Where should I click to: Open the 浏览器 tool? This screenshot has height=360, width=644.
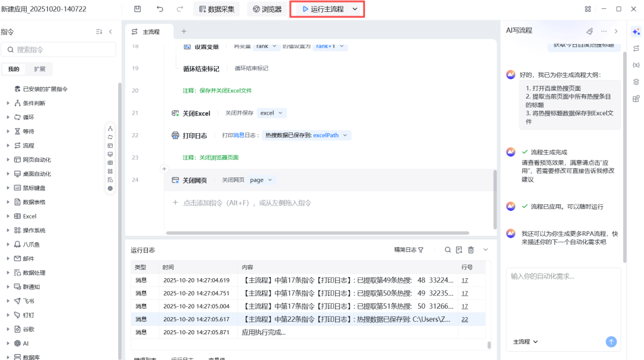pyautogui.click(x=267, y=9)
